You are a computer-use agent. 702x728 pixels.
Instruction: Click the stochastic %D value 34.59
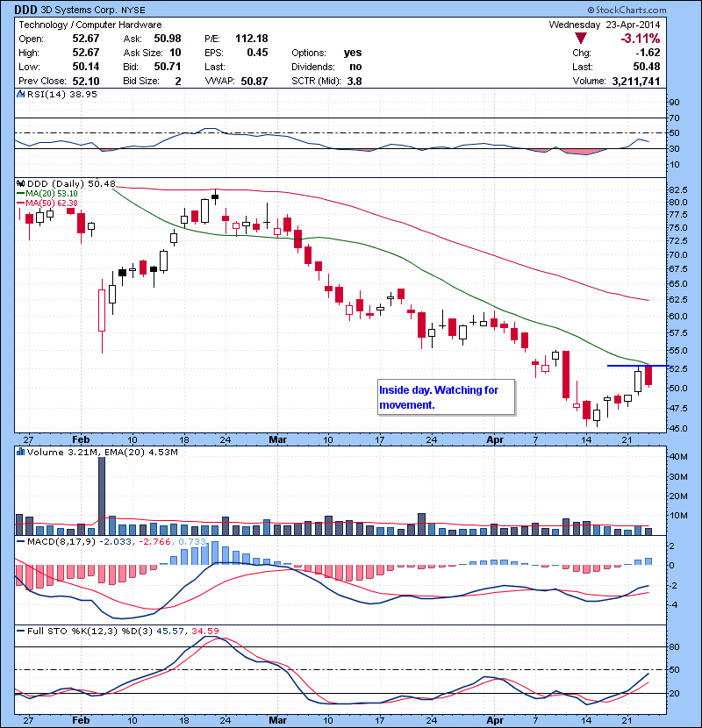point(204,631)
